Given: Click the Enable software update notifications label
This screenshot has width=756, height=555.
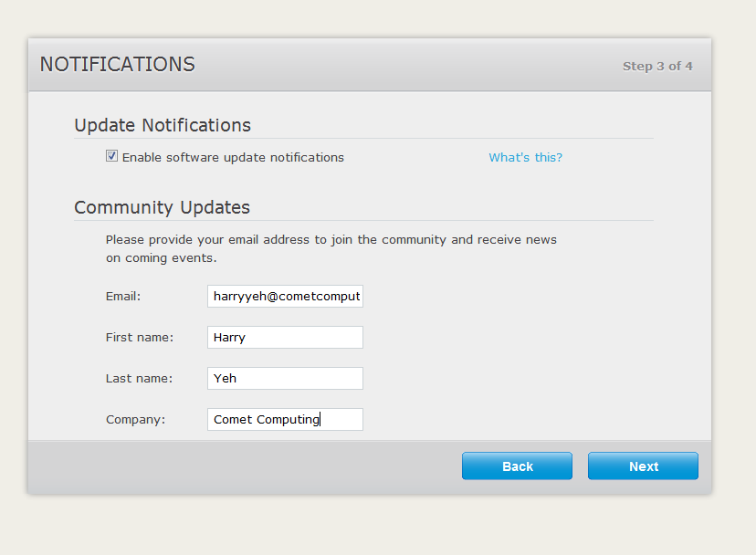Looking at the screenshot, I should click(x=233, y=158).
